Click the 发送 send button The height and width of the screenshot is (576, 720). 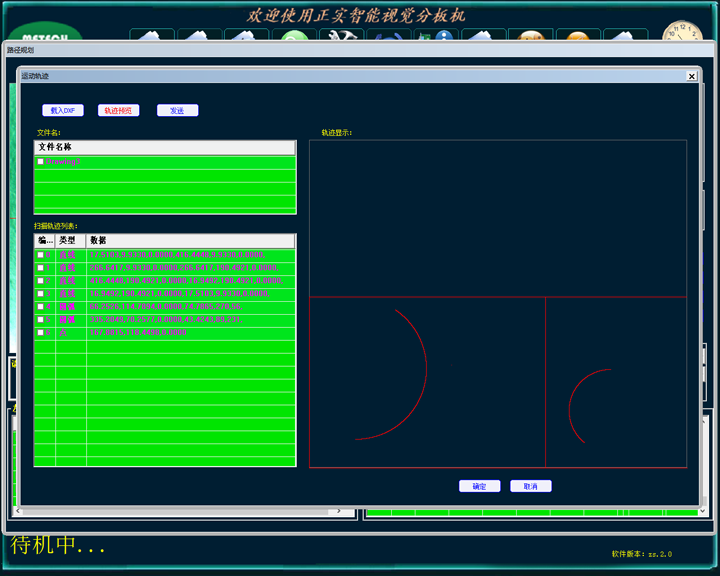(x=177, y=110)
